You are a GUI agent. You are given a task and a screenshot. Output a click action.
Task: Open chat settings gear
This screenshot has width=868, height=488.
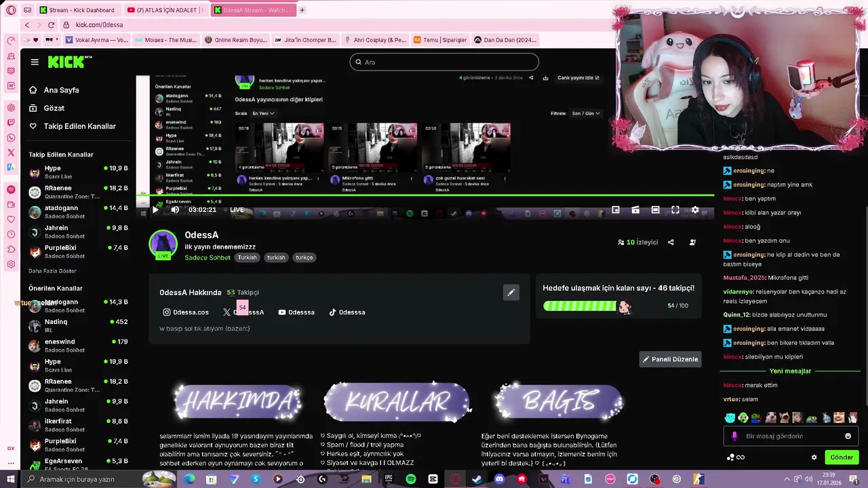[814, 457]
